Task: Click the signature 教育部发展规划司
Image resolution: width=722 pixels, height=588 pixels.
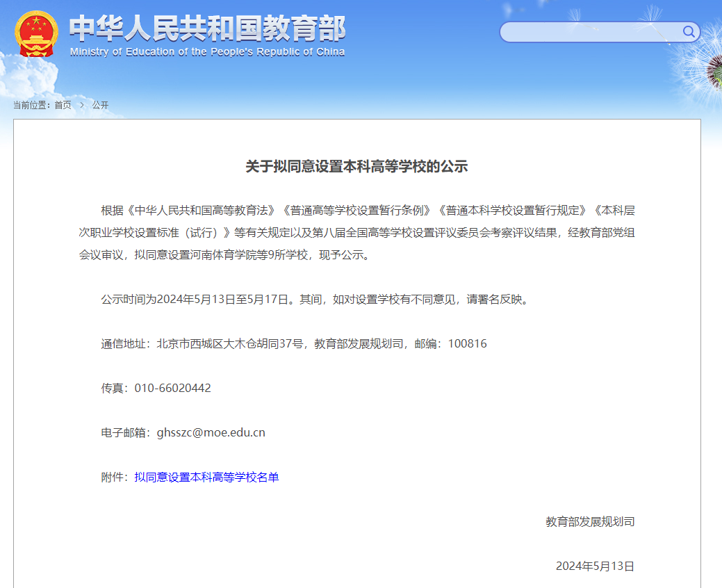Action: click(590, 522)
